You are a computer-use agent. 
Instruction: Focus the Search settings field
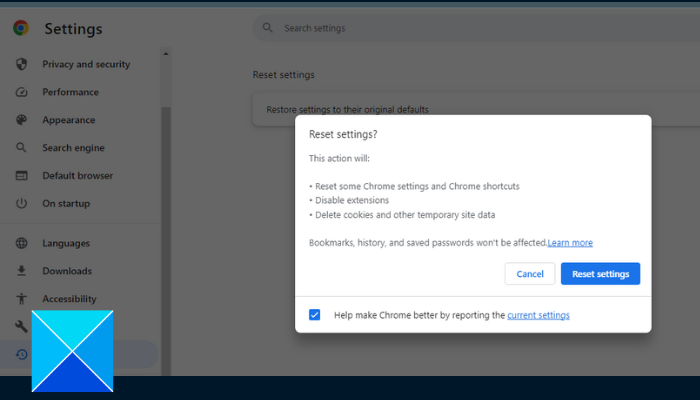[x=476, y=28]
